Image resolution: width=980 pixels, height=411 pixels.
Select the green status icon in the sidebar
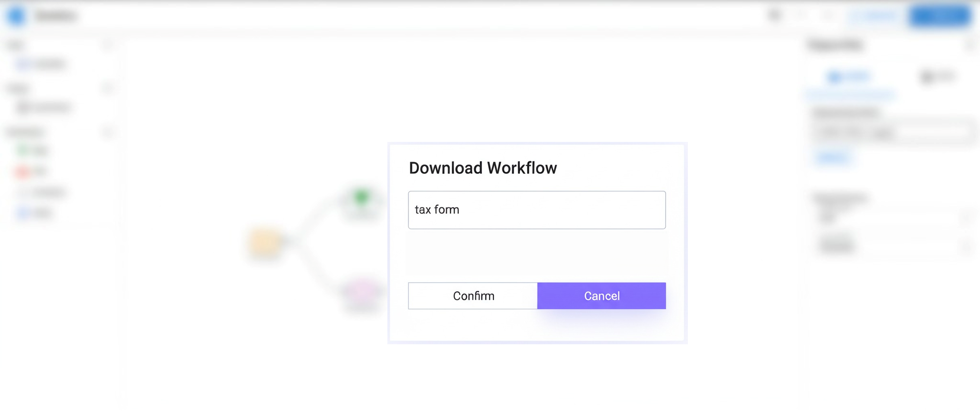click(x=24, y=150)
